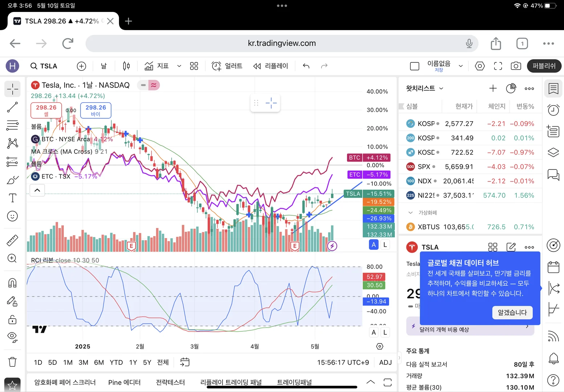Image resolution: width=564 pixels, height=392 pixels.
Task: Expand the watchlist name dropdown
Action: coord(441,88)
